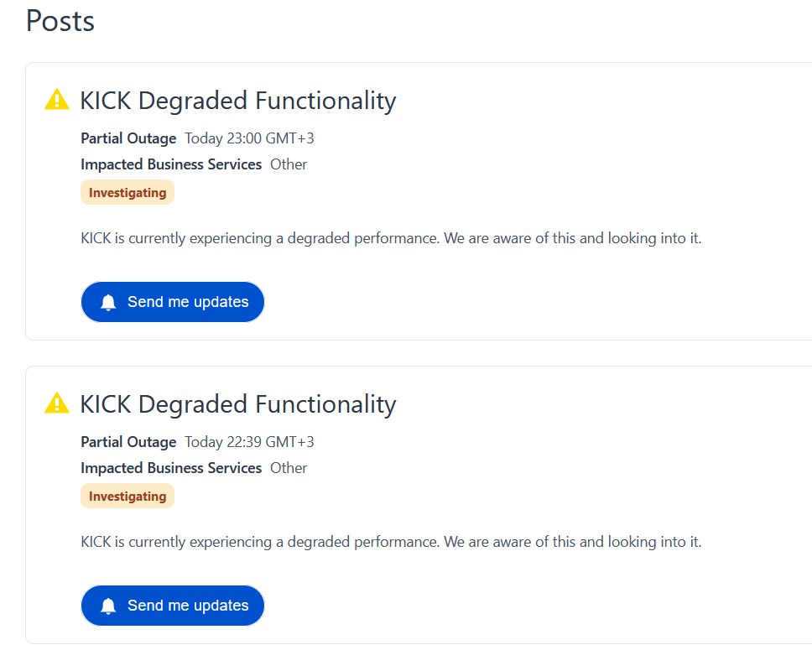Click Impacted Business Services on the 22:39 post

pos(171,468)
